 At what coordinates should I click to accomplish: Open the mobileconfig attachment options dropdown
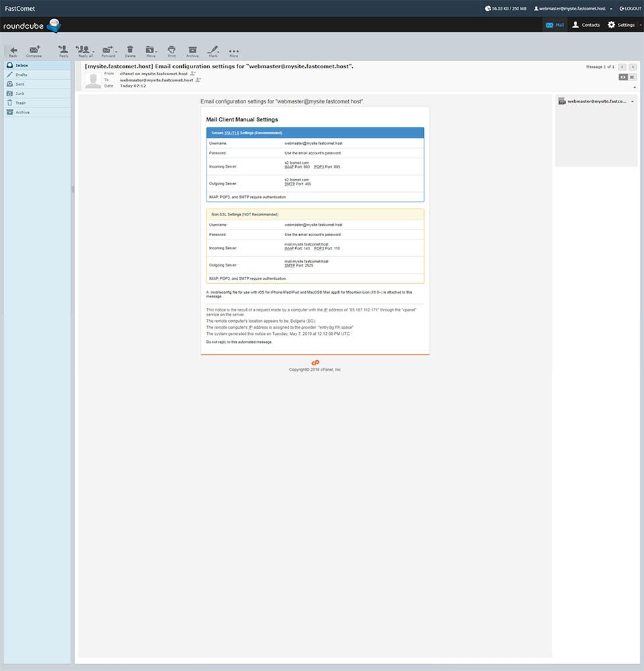(633, 101)
